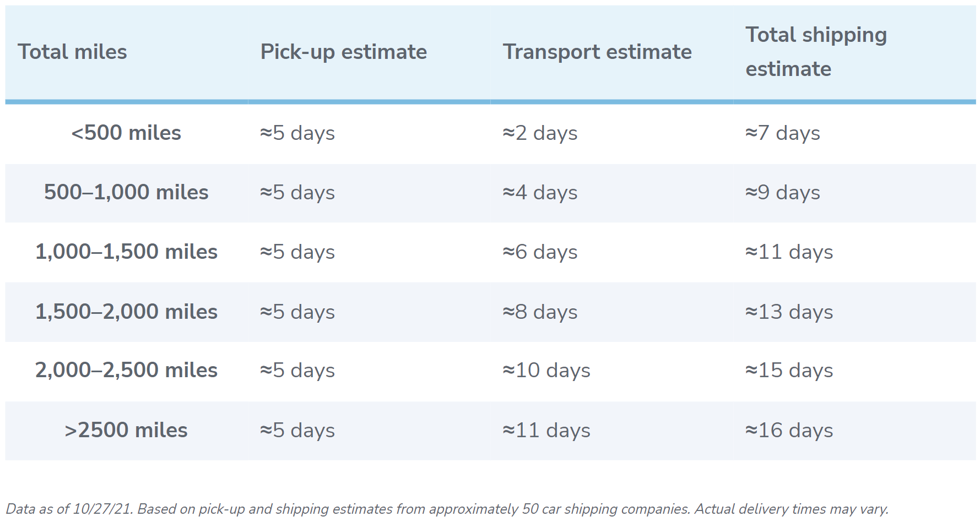
Task: Click the ≈4 days transport cell
Action: (540, 193)
